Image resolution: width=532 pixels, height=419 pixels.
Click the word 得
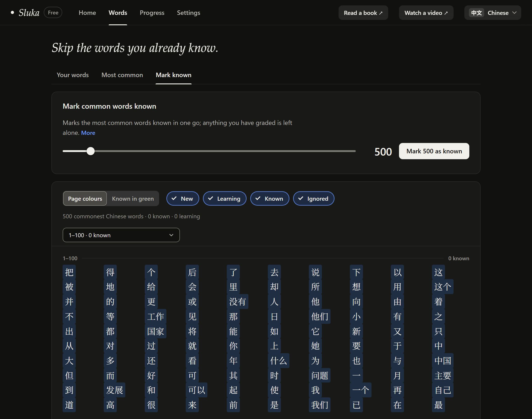click(110, 272)
